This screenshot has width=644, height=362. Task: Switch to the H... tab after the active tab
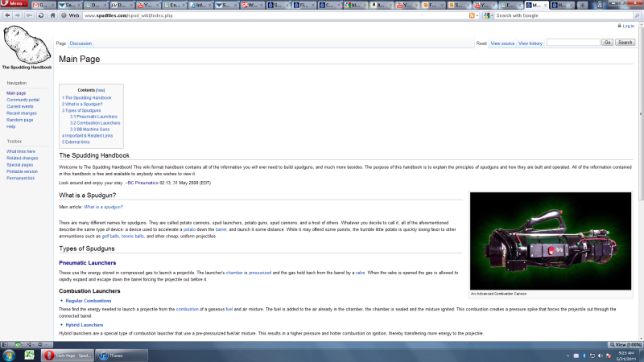point(562,6)
